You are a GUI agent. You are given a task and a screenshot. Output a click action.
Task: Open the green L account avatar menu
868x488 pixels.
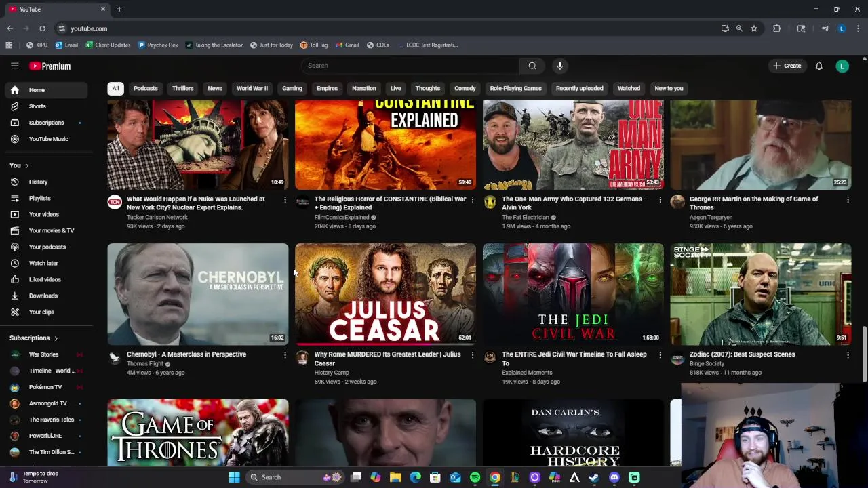click(x=842, y=66)
